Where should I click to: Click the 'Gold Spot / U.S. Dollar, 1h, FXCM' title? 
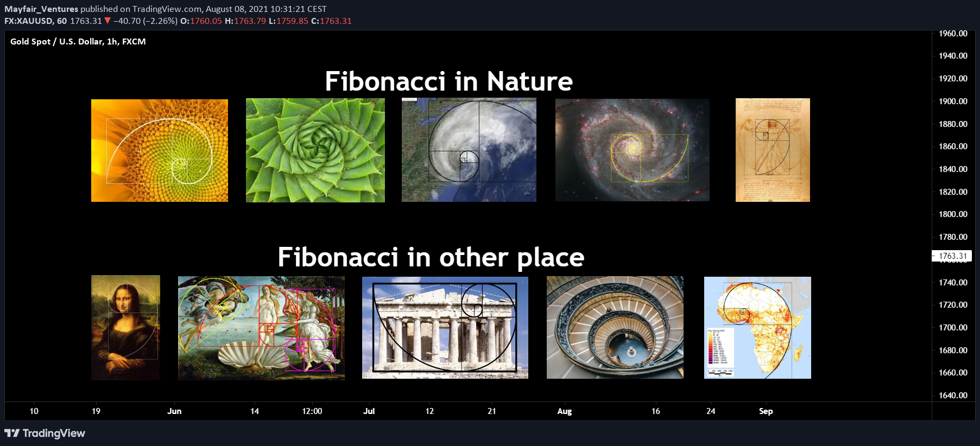78,42
